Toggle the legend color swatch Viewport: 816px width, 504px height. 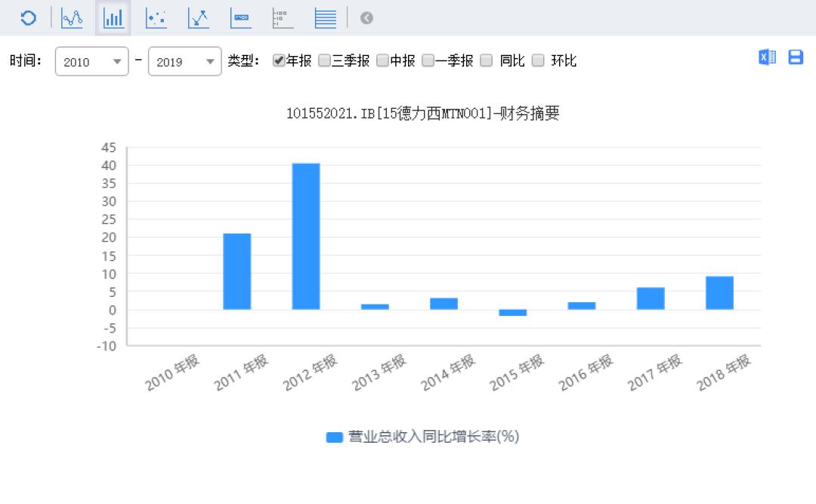(x=333, y=436)
